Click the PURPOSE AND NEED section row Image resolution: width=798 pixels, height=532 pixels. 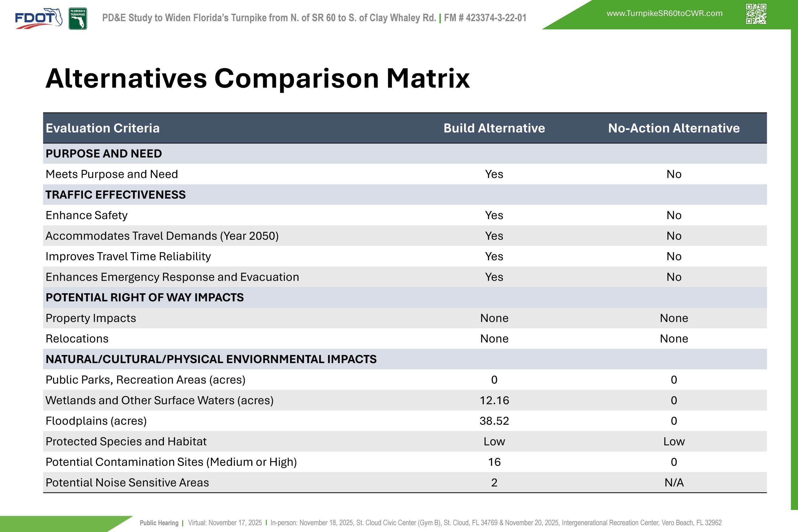pyautogui.click(x=104, y=154)
